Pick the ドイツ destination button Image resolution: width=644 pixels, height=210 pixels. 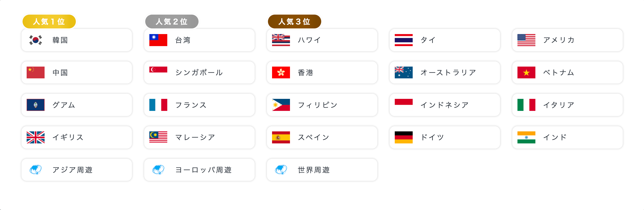(x=445, y=137)
